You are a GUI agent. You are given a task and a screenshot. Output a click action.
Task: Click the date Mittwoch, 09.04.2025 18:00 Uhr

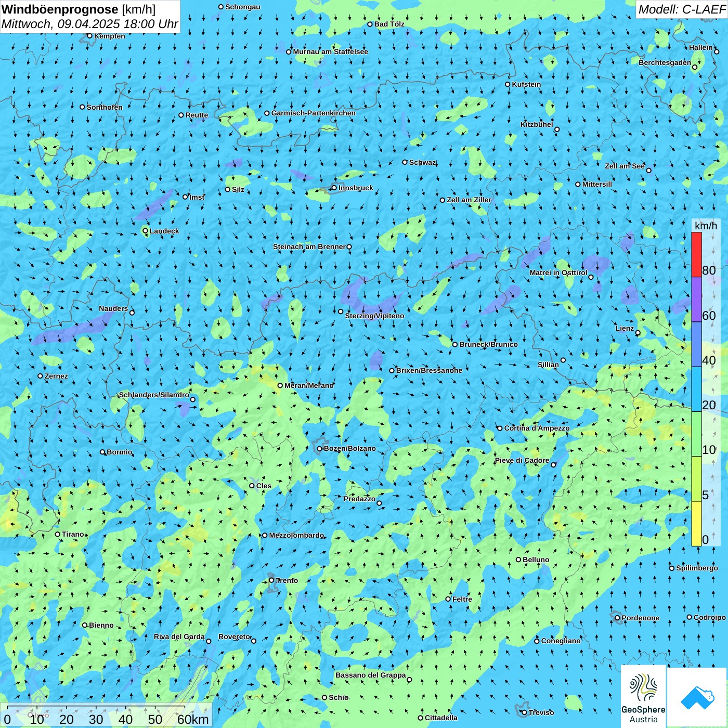90,24
